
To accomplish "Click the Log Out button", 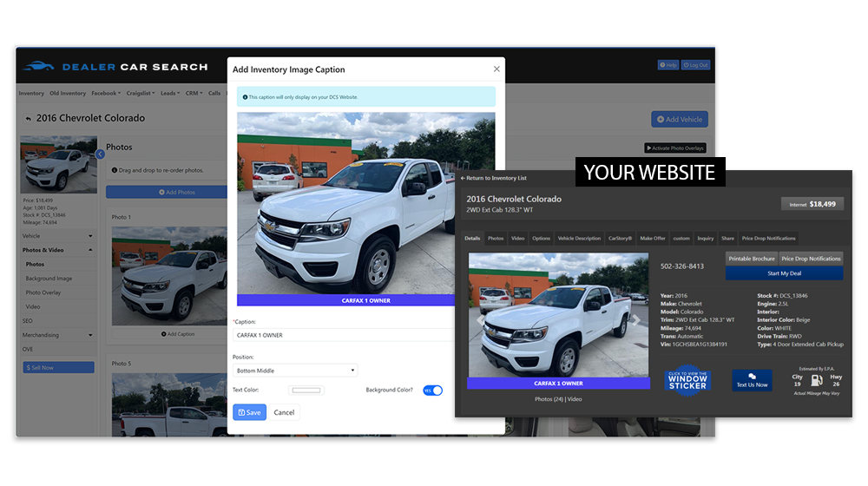I will coord(695,65).
